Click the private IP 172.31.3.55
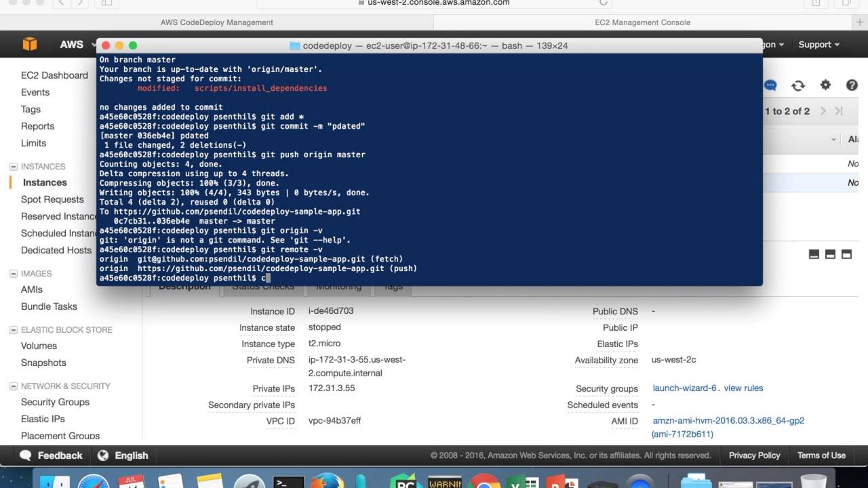 [332, 388]
